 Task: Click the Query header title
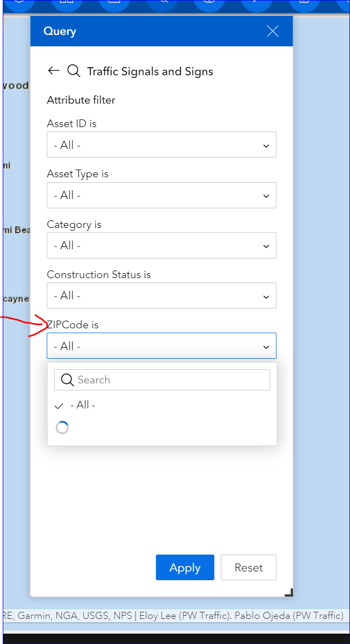60,31
